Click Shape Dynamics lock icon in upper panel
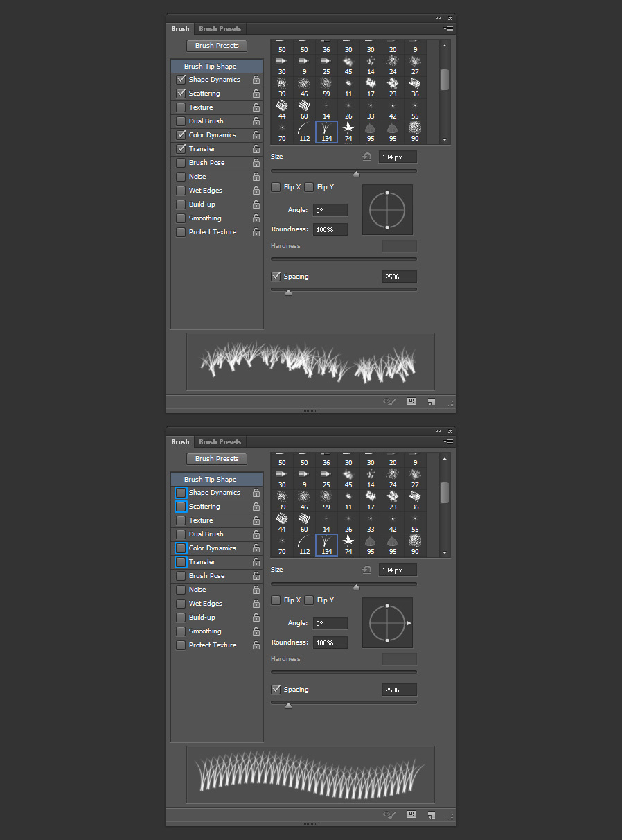 (x=256, y=80)
